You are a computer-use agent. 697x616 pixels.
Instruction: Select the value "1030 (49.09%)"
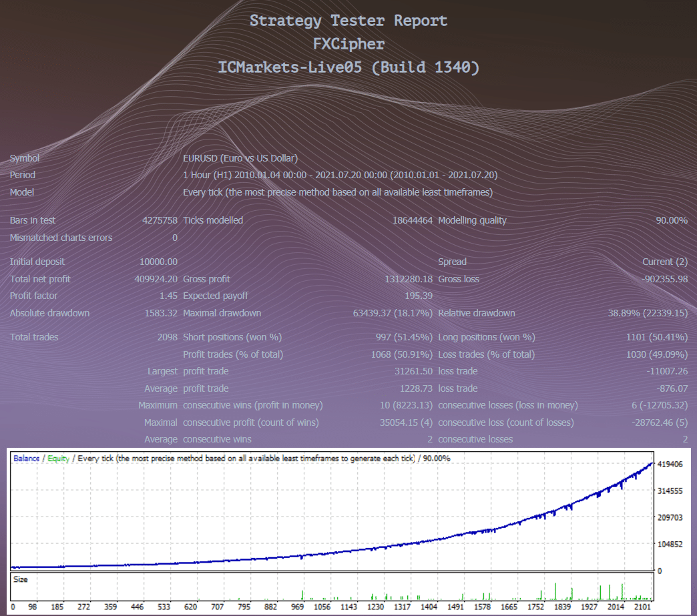[657, 354]
